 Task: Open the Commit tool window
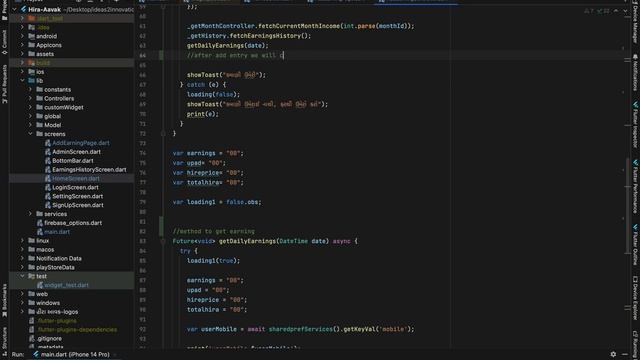click(x=4, y=42)
